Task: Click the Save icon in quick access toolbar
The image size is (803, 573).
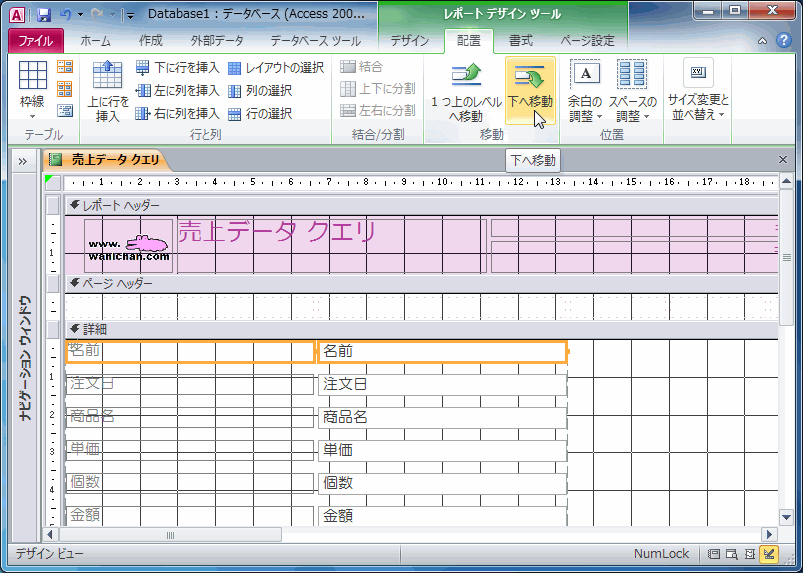Action: tap(44, 15)
